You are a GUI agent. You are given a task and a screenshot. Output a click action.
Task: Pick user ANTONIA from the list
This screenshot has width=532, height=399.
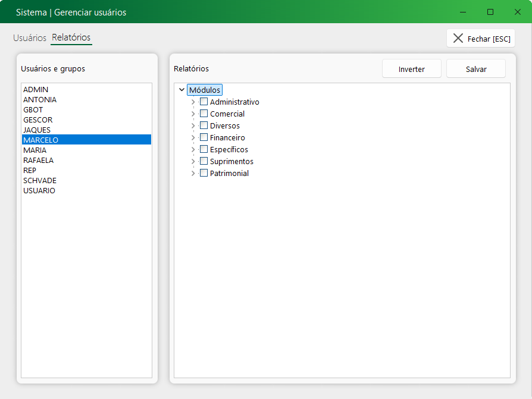(x=40, y=100)
